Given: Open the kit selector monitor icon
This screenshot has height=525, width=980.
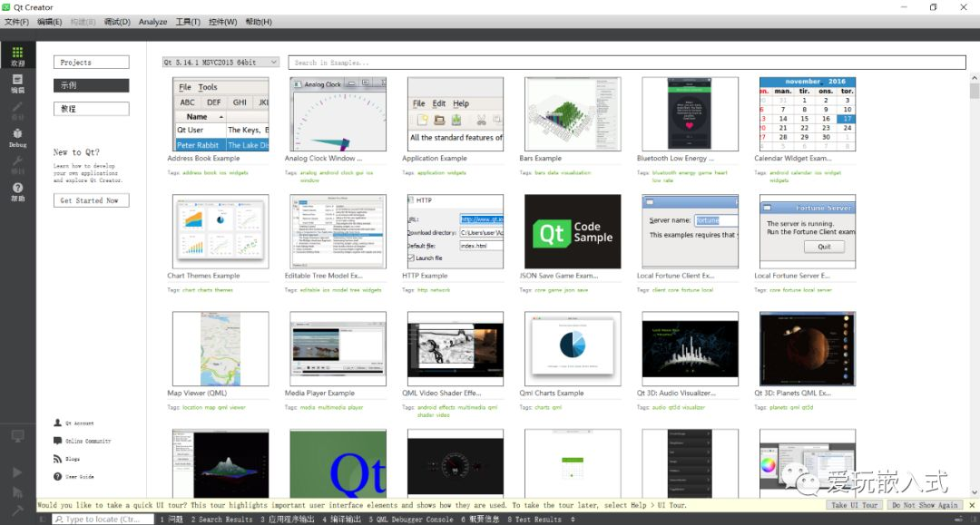Looking at the screenshot, I should pos(17,436).
